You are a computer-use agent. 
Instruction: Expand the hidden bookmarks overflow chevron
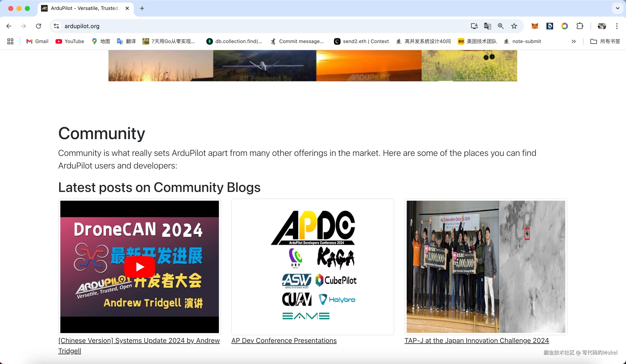(x=574, y=41)
